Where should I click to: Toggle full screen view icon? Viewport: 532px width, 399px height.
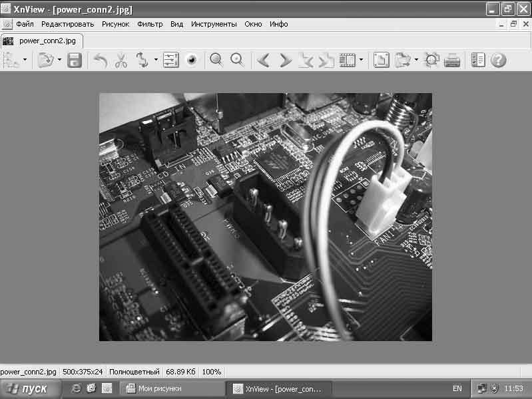[380, 61]
